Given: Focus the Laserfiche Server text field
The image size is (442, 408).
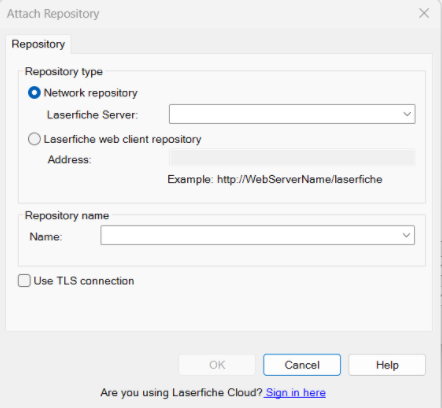Looking at the screenshot, I should click(x=285, y=114).
